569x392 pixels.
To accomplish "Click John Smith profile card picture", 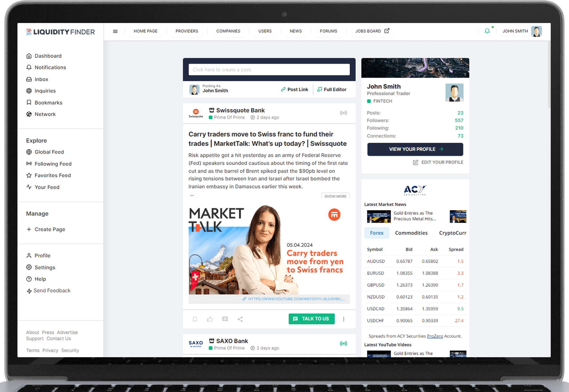I will click(x=454, y=92).
